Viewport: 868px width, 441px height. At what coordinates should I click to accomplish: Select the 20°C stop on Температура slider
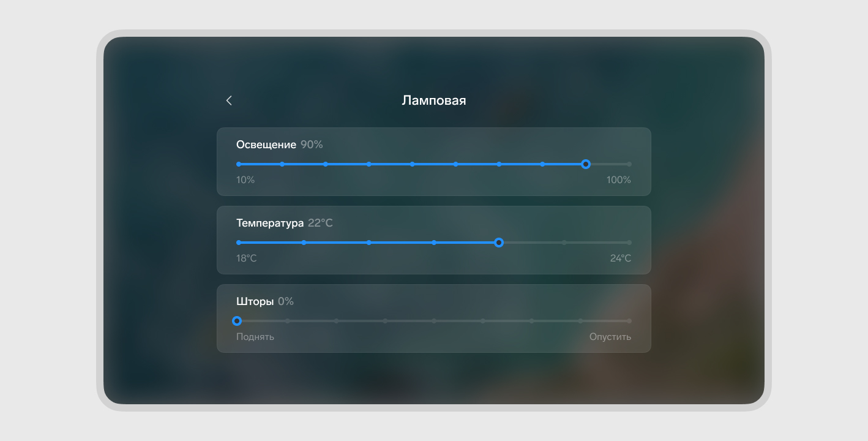[x=369, y=243]
